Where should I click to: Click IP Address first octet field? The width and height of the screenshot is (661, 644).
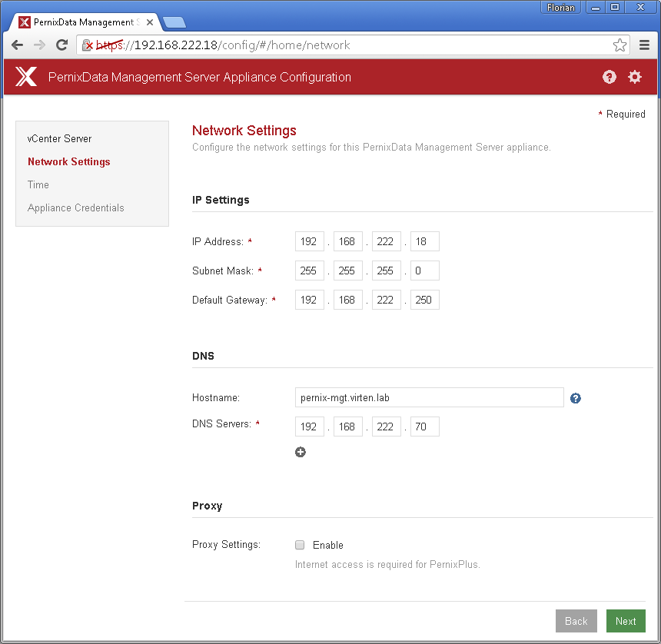pos(310,241)
